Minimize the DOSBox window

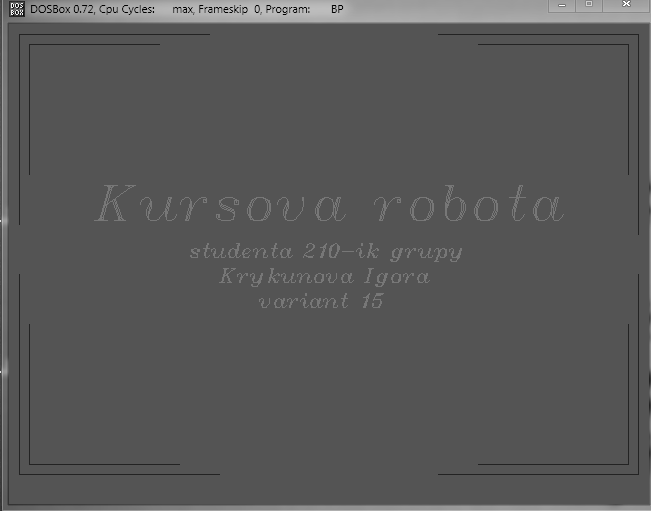[x=562, y=5]
